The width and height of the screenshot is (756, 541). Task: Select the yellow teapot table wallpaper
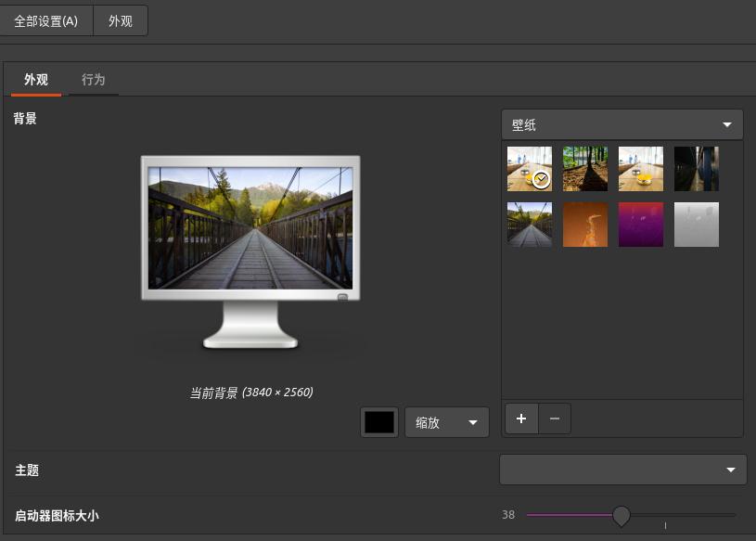(640, 168)
